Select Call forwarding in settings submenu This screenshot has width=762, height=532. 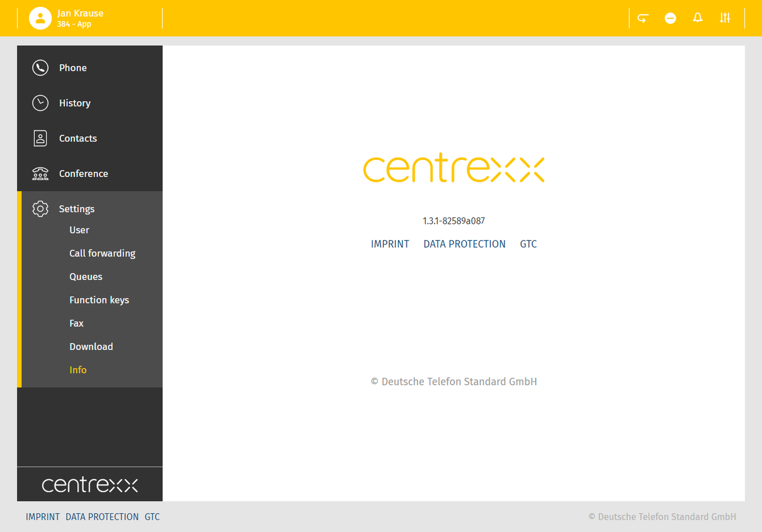102,253
